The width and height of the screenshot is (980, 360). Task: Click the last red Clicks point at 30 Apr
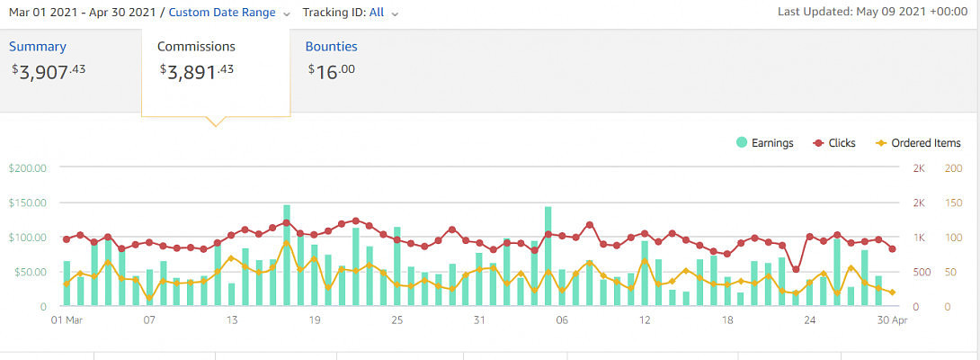893,248
